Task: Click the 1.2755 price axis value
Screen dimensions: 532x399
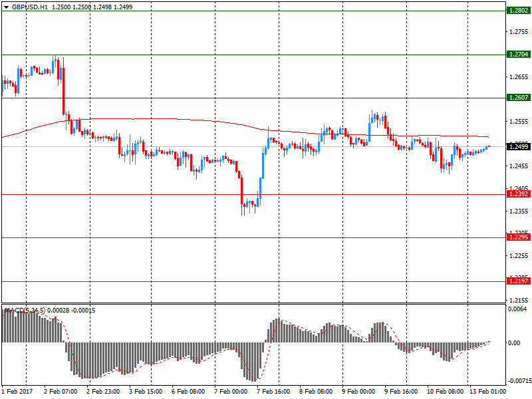Action: tap(519, 32)
